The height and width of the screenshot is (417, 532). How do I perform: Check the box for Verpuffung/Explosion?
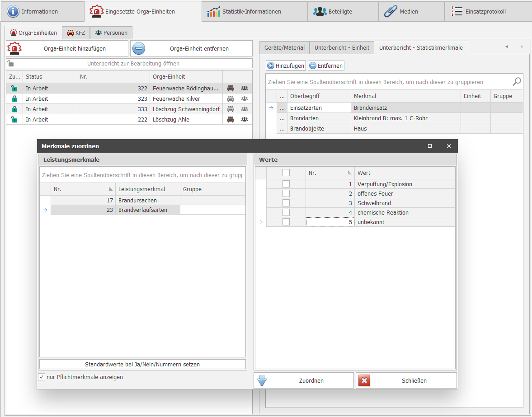coord(286,184)
